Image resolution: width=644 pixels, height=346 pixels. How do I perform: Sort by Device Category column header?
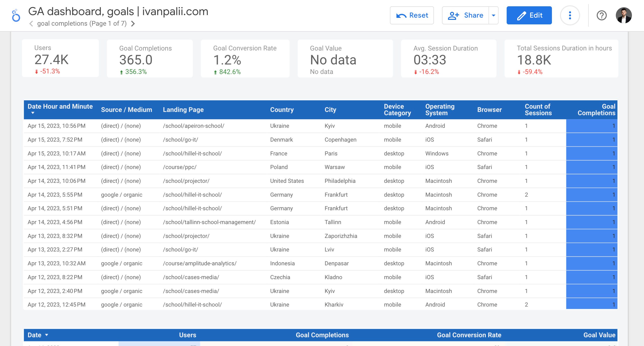coord(397,110)
